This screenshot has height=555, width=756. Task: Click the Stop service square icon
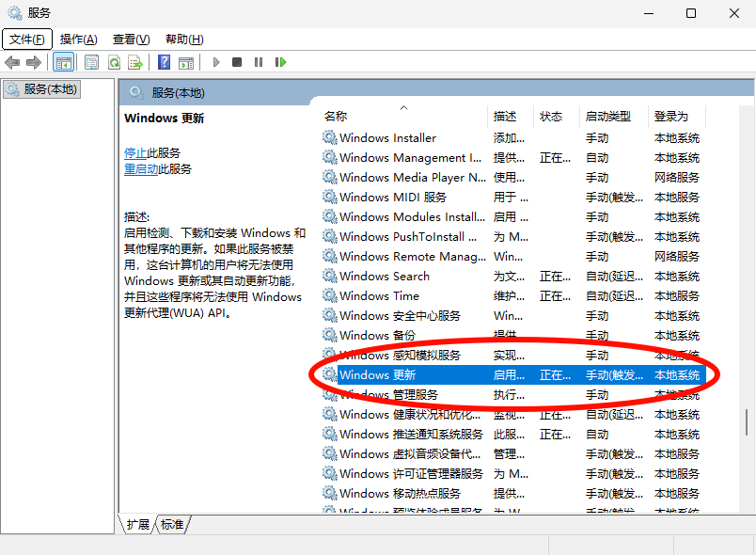pos(237,62)
